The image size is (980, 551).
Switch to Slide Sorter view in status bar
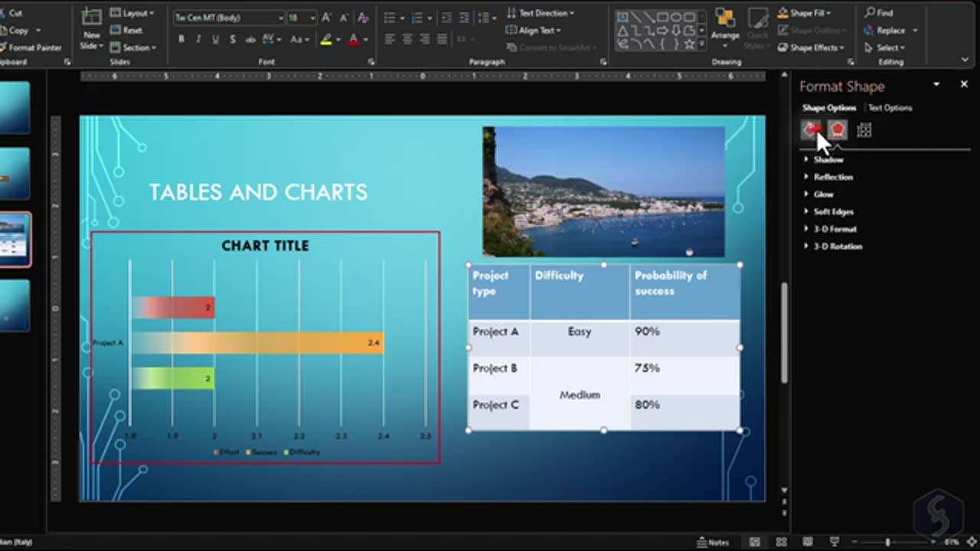coord(781,542)
